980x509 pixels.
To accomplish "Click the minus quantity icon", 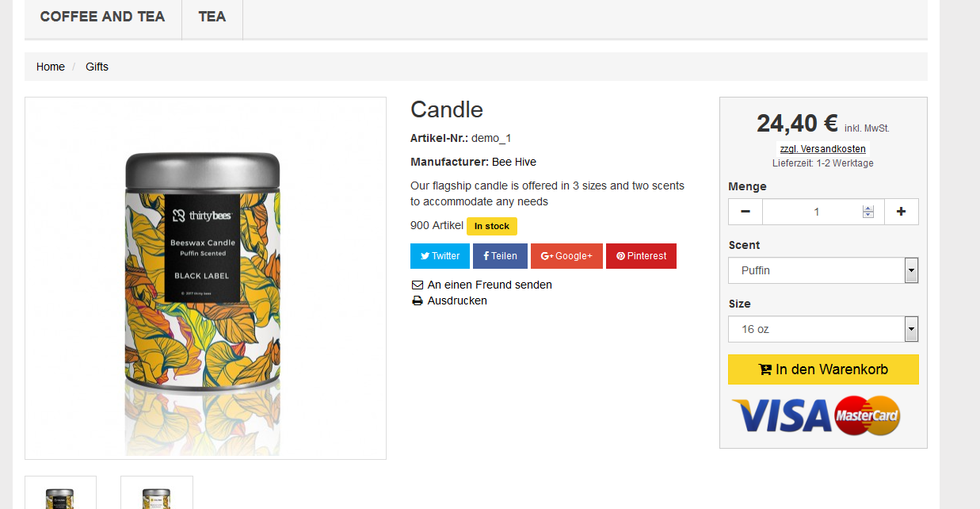I will (745, 212).
